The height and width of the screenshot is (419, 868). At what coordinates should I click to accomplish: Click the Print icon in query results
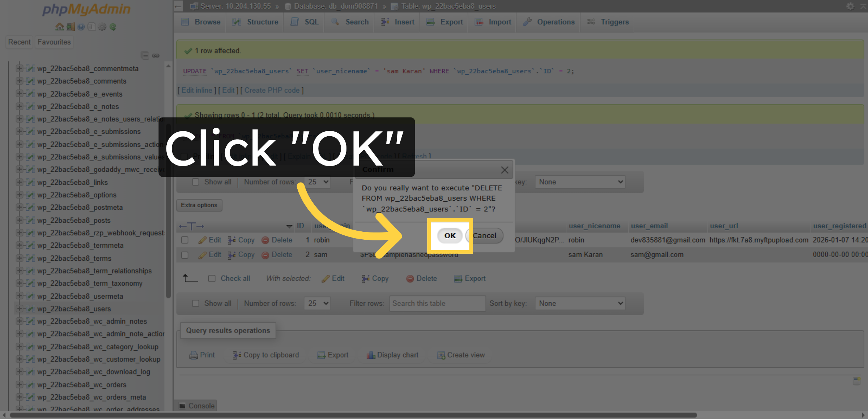point(193,355)
